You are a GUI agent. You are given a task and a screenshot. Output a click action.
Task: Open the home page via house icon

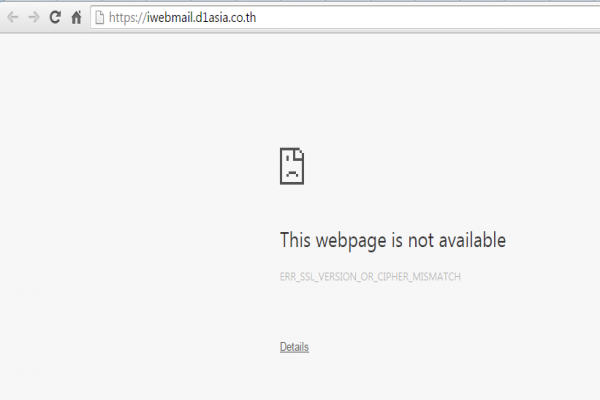coord(77,17)
